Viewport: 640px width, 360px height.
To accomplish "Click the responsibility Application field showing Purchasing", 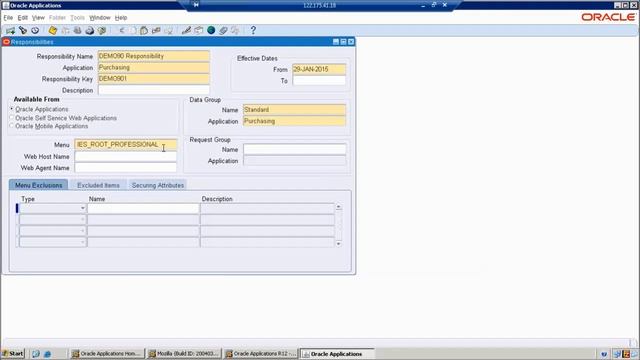I will (154, 67).
